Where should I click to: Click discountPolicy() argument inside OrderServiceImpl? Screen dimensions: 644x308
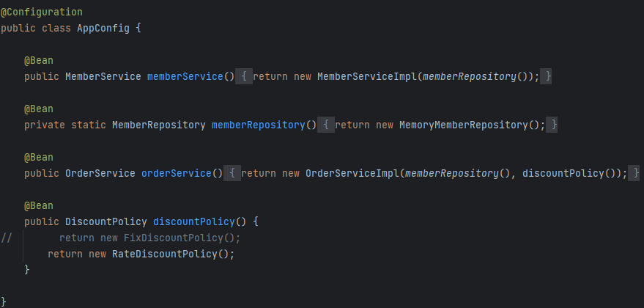[x=569, y=173]
